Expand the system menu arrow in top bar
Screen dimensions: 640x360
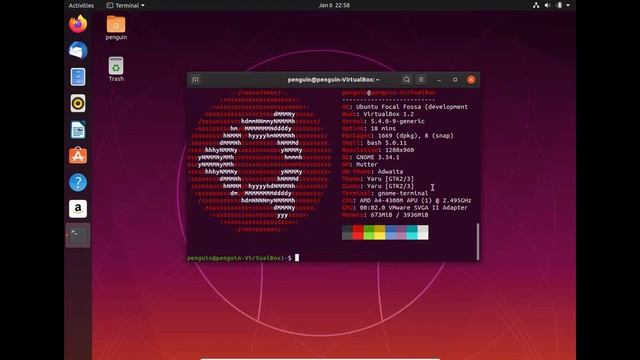tap(568, 5)
